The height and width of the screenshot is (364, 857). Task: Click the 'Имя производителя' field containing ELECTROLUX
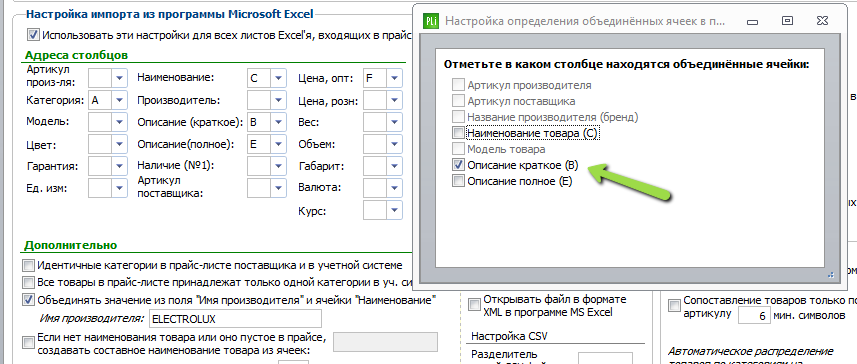(x=236, y=319)
